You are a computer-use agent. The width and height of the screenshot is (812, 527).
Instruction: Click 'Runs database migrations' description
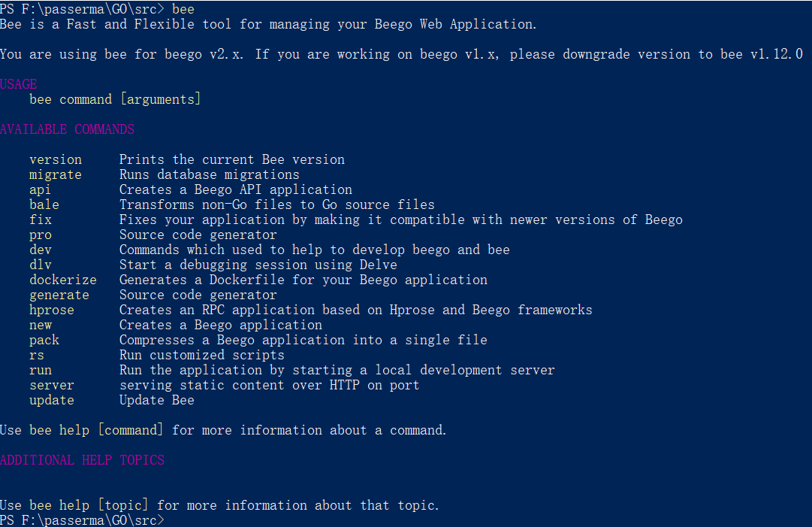210,174
